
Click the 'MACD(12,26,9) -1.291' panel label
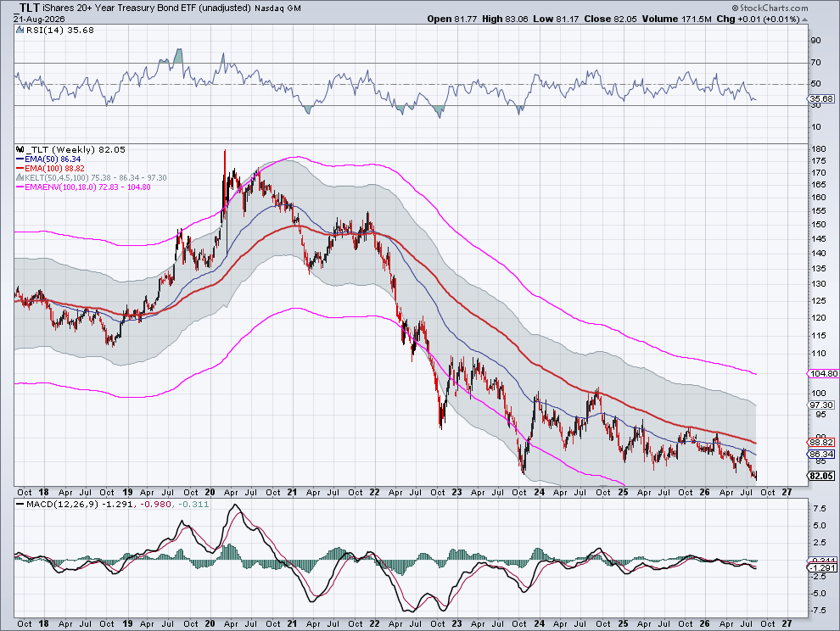point(80,505)
